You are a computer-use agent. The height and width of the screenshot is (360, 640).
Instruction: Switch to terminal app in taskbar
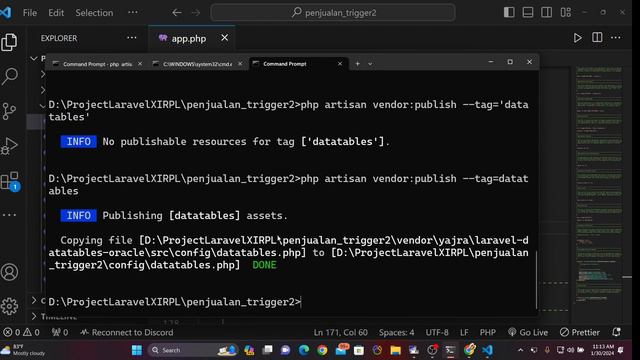[450, 350]
